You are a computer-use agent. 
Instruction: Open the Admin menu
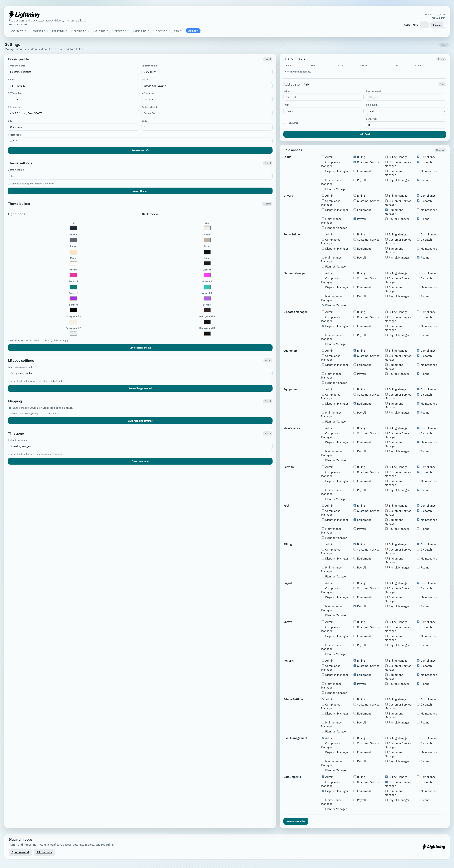[193, 31]
